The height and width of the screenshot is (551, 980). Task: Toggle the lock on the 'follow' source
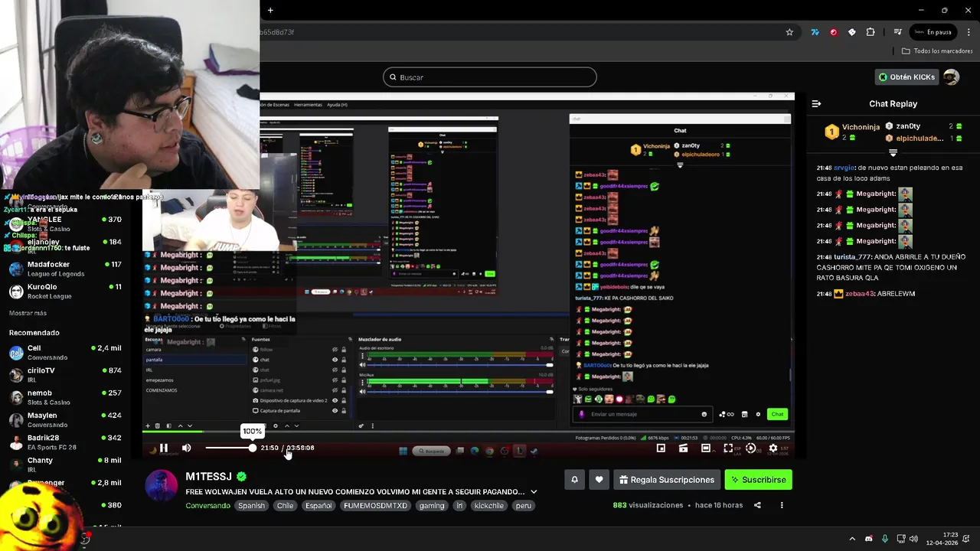click(344, 350)
